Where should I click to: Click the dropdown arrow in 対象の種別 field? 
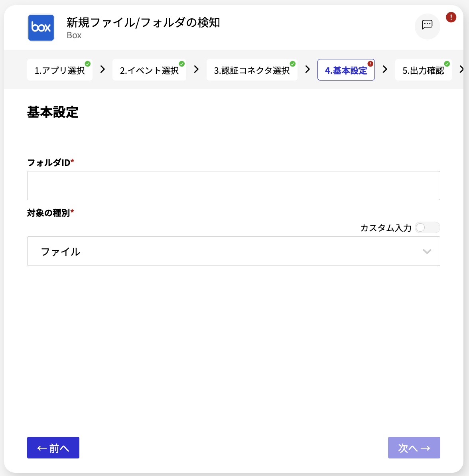[427, 252]
